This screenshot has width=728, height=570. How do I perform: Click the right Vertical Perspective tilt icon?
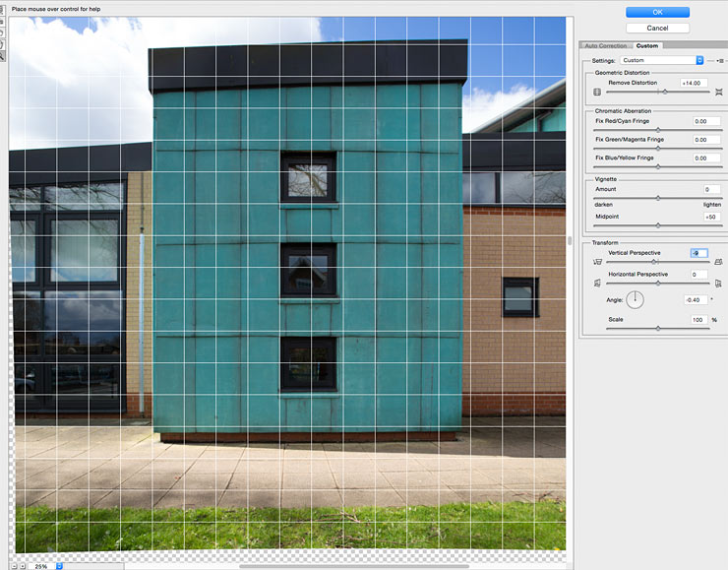[x=719, y=262]
